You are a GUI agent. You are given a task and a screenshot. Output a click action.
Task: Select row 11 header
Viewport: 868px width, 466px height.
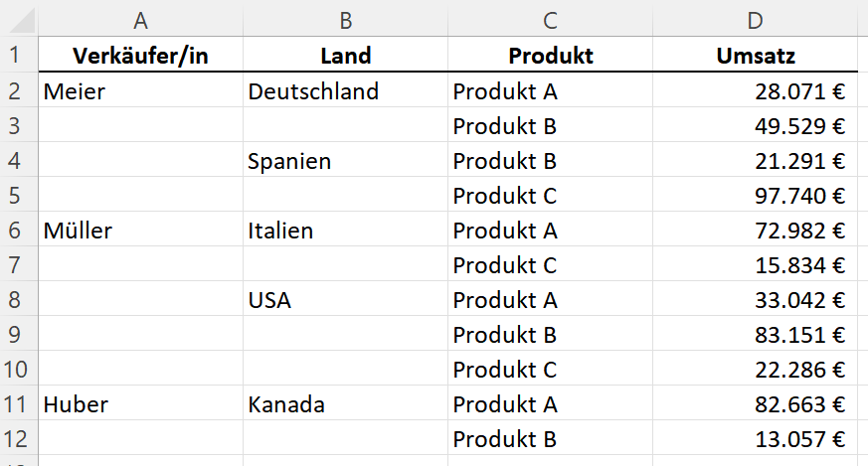(x=15, y=404)
